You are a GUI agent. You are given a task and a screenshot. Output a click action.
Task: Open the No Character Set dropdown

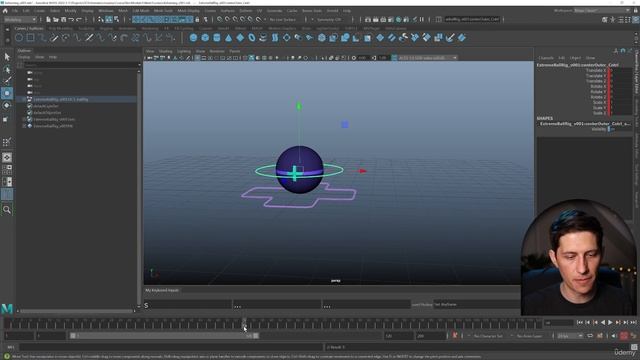pos(488,336)
